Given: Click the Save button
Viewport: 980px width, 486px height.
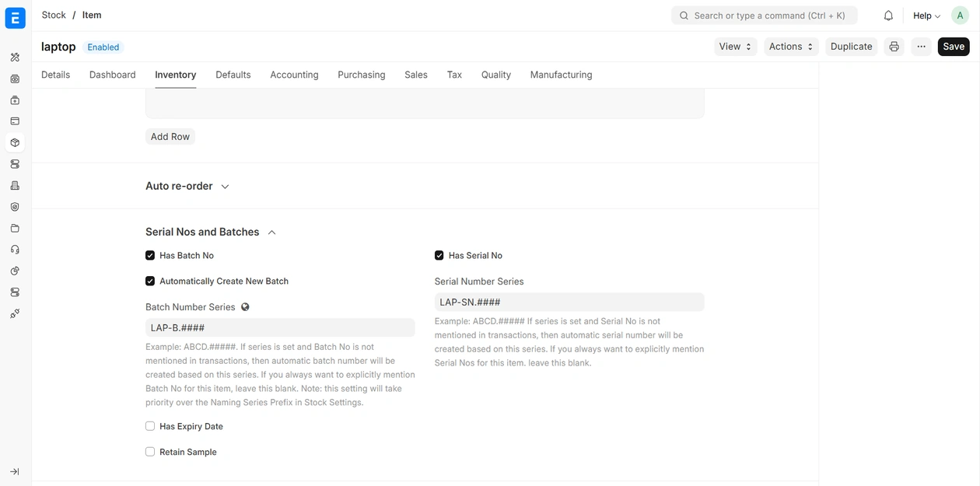Looking at the screenshot, I should (x=953, y=47).
